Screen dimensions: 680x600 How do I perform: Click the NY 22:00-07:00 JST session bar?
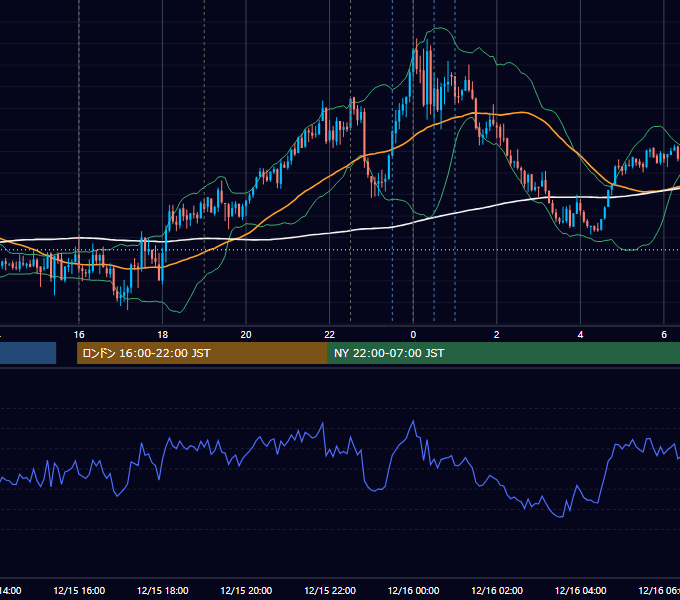[x=503, y=353]
